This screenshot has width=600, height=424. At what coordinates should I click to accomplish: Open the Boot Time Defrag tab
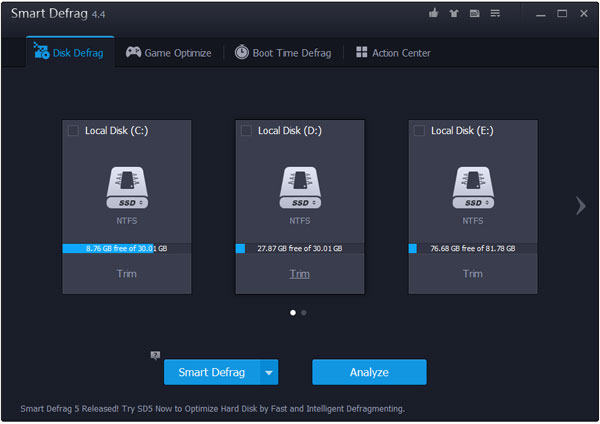pyautogui.click(x=283, y=53)
